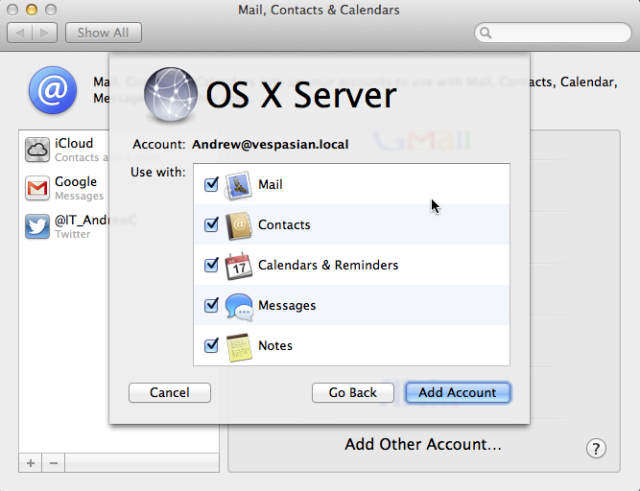Image resolution: width=640 pixels, height=491 pixels.
Task: Select the Google Gmail account icon
Action: coord(37,188)
